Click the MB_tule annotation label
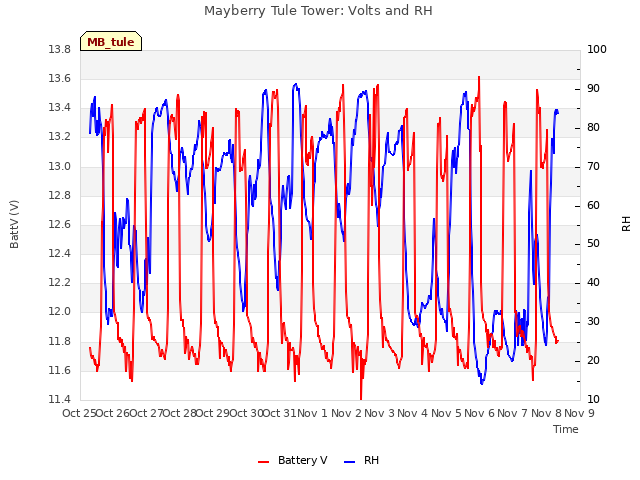The height and width of the screenshot is (480, 640). point(111,42)
